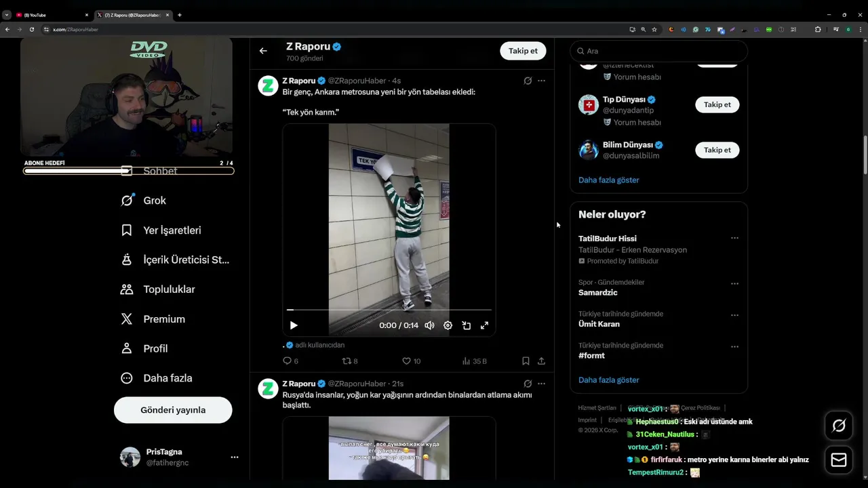The image size is (868, 488).
Task: Click Grok icon on the Rusya'da post
Action: [528, 384]
